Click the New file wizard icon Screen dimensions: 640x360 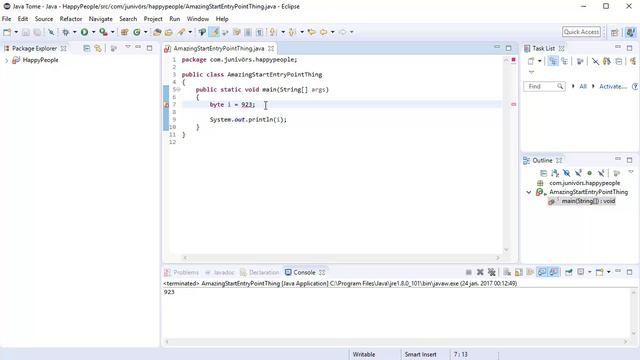(7, 32)
